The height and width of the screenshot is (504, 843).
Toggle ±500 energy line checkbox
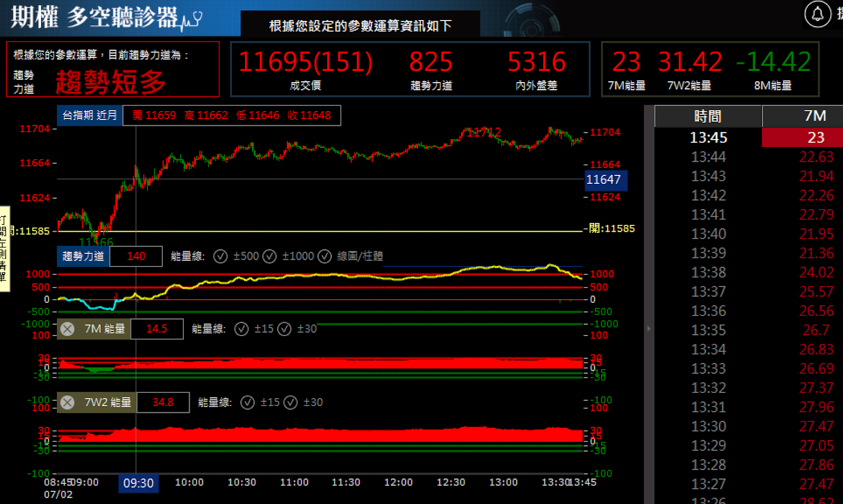pyautogui.click(x=220, y=256)
